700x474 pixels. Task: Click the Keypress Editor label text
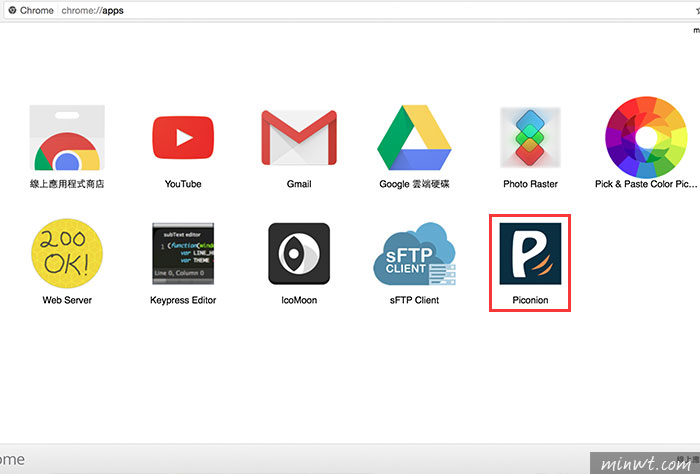coord(183,300)
